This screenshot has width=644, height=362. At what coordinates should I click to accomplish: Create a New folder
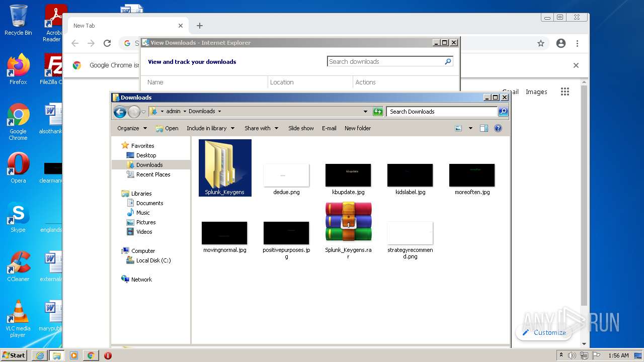tap(358, 128)
